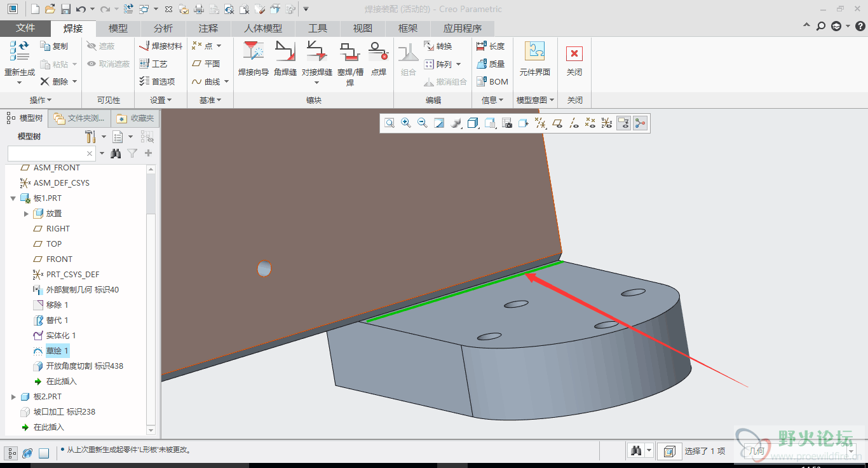Image resolution: width=868 pixels, height=468 pixels.
Task: Collapse the 板1.PRT tree node
Action: coord(13,198)
